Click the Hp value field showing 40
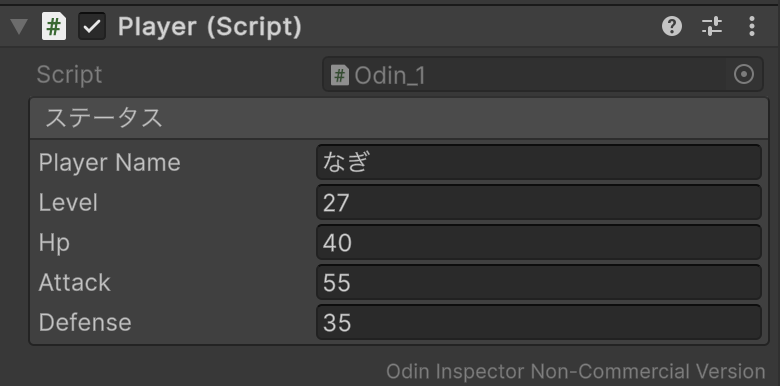This screenshot has height=386, width=780. [x=539, y=242]
